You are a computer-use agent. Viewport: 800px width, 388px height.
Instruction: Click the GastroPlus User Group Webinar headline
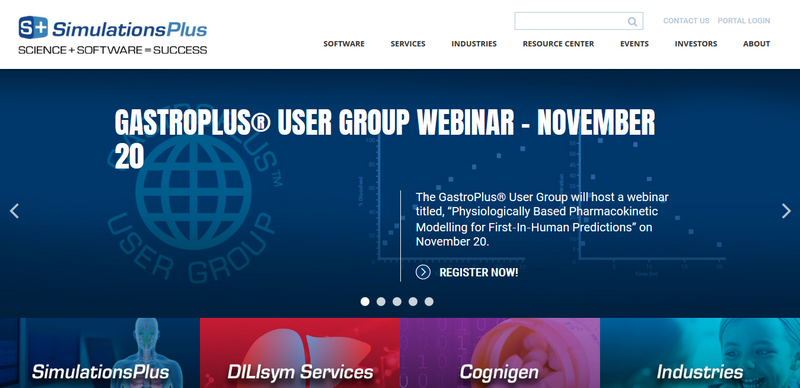coord(385,138)
